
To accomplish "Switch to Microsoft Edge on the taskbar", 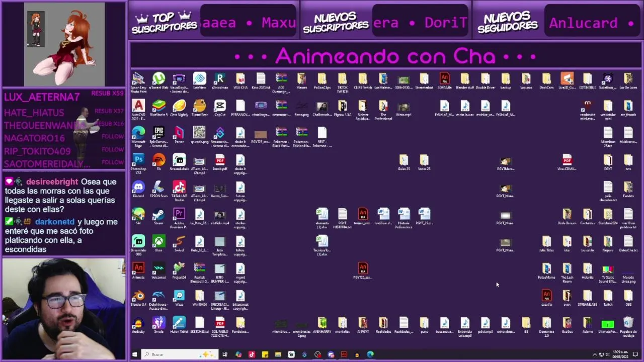I will pos(370,354).
